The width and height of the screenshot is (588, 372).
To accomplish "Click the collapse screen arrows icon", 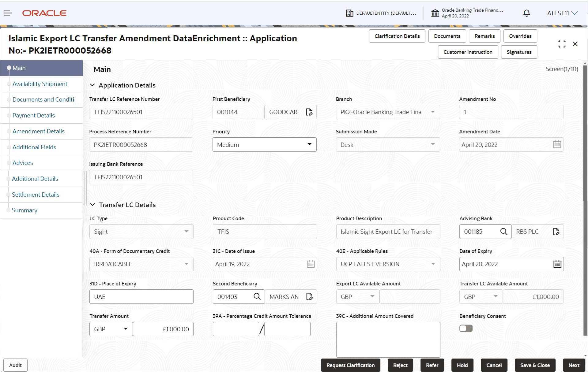I will [x=562, y=44].
